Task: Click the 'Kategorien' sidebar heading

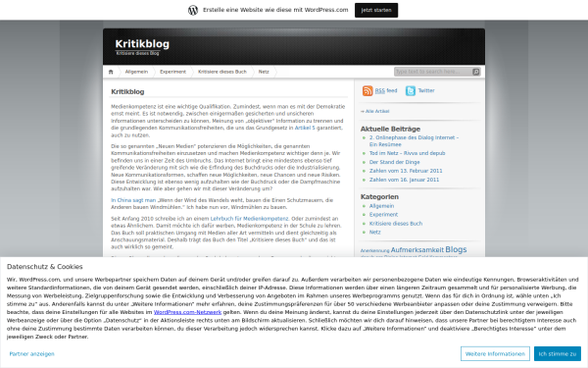Action: pos(379,197)
